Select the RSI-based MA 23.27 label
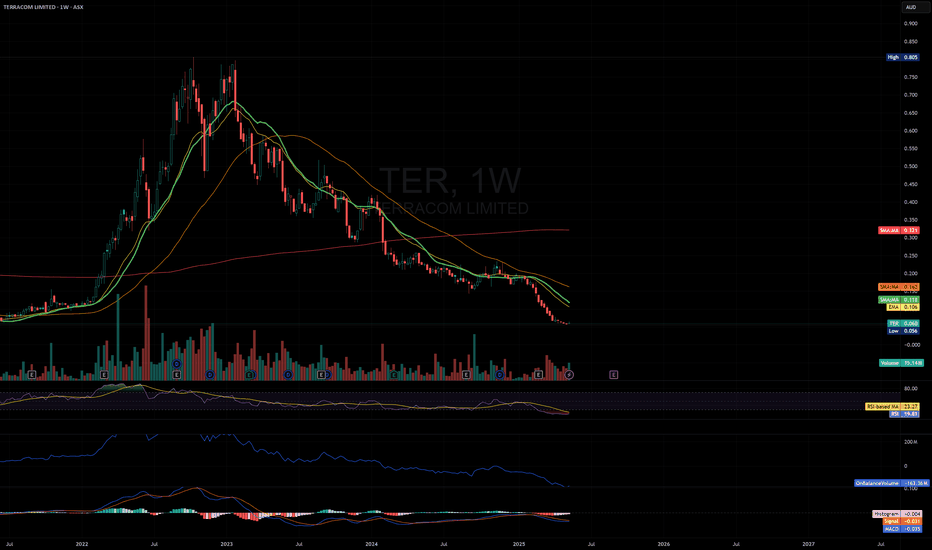The image size is (932, 550). [892, 407]
